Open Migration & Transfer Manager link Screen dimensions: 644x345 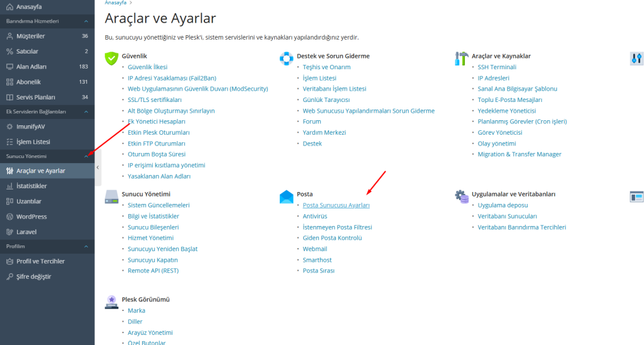tap(519, 154)
